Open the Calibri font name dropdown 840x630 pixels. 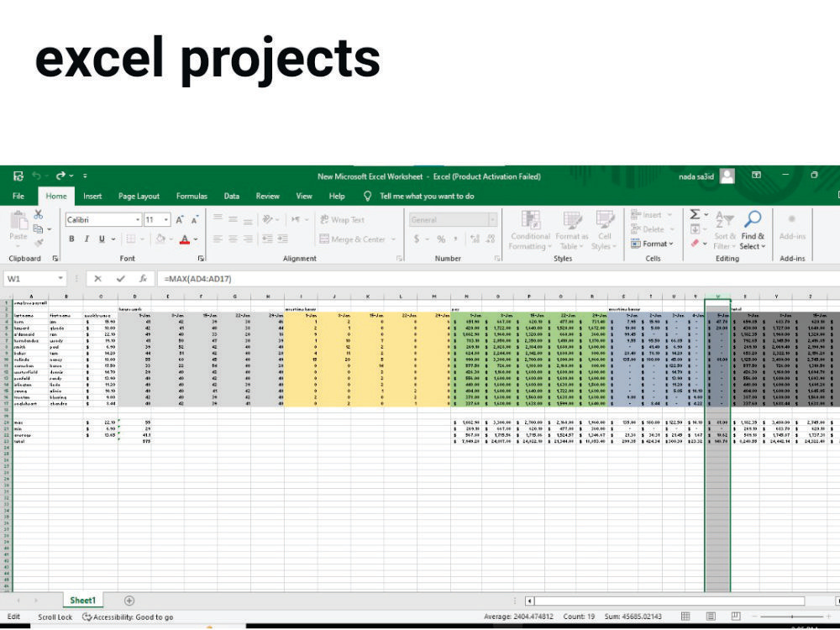point(138,219)
